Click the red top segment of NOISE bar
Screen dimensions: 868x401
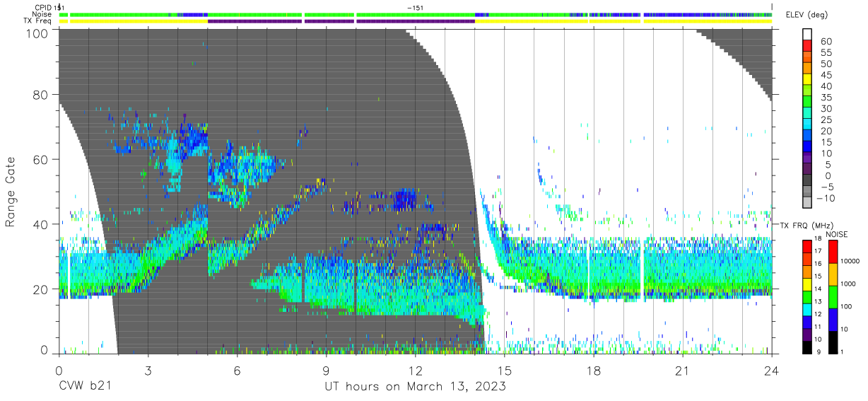click(x=833, y=252)
